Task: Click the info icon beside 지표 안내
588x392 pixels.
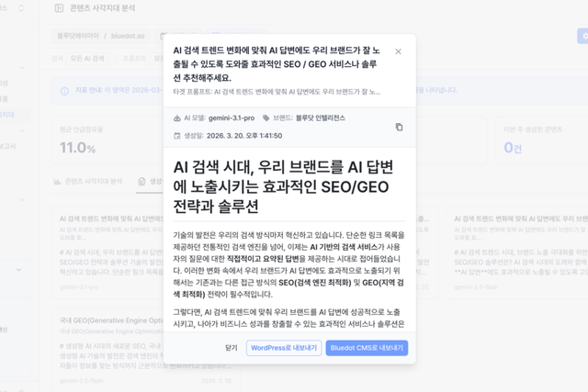Action: 64,91
